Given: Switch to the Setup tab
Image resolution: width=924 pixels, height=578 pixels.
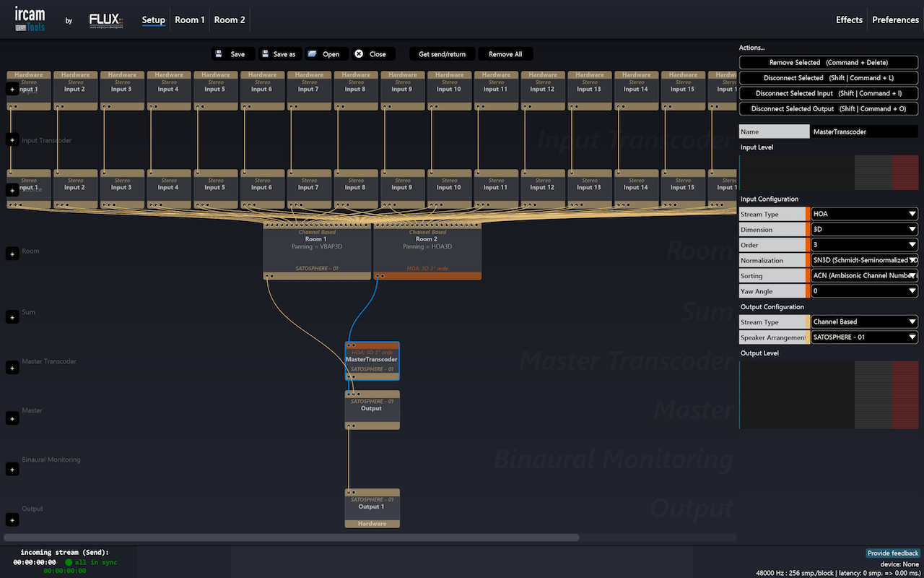Looking at the screenshot, I should click(154, 20).
